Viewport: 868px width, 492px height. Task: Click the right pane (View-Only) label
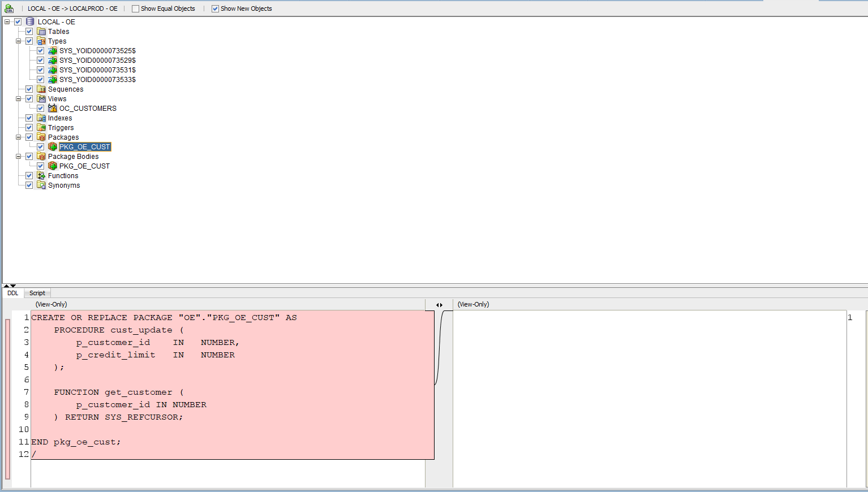473,304
